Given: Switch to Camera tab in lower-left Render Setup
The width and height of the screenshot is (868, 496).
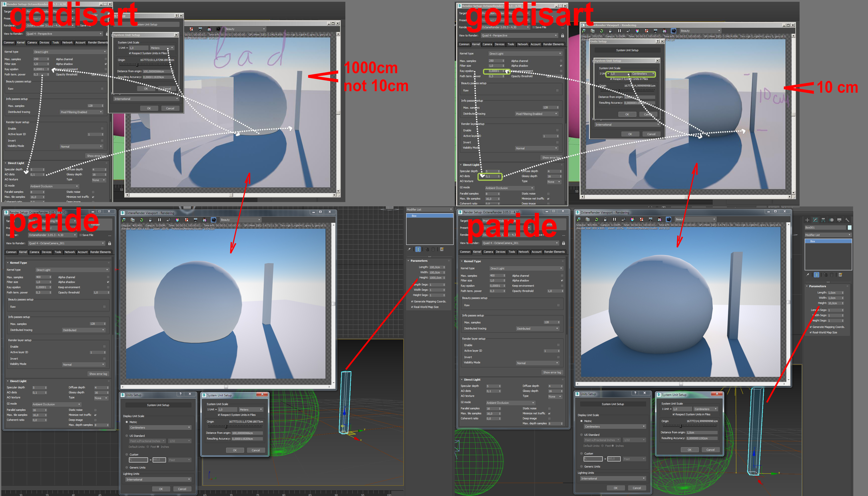Looking at the screenshot, I should coord(34,252).
